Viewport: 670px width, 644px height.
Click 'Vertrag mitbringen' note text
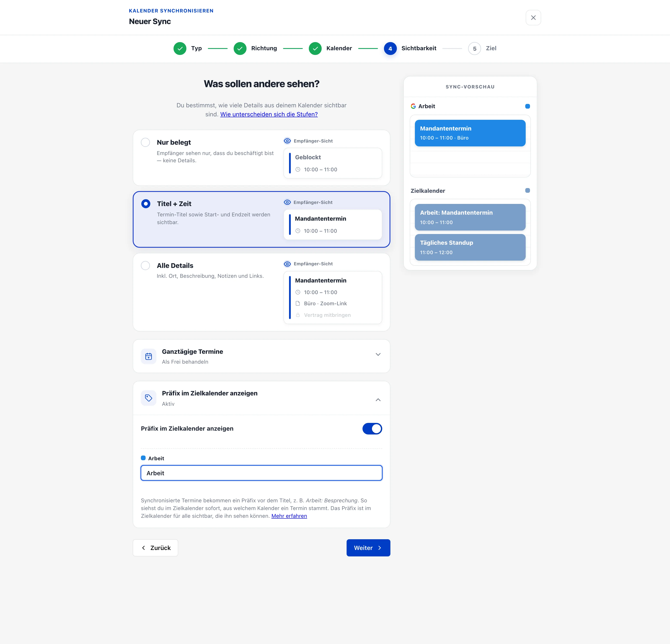tap(327, 315)
